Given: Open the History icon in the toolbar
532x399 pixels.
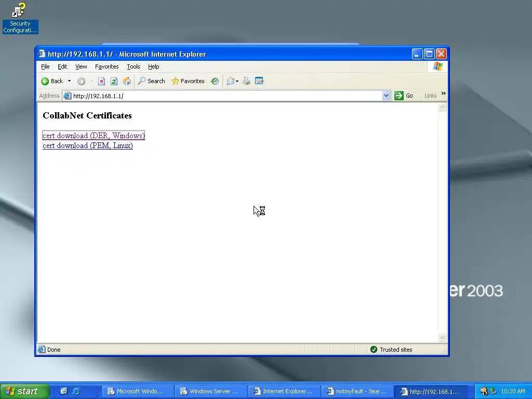Looking at the screenshot, I should (215, 81).
